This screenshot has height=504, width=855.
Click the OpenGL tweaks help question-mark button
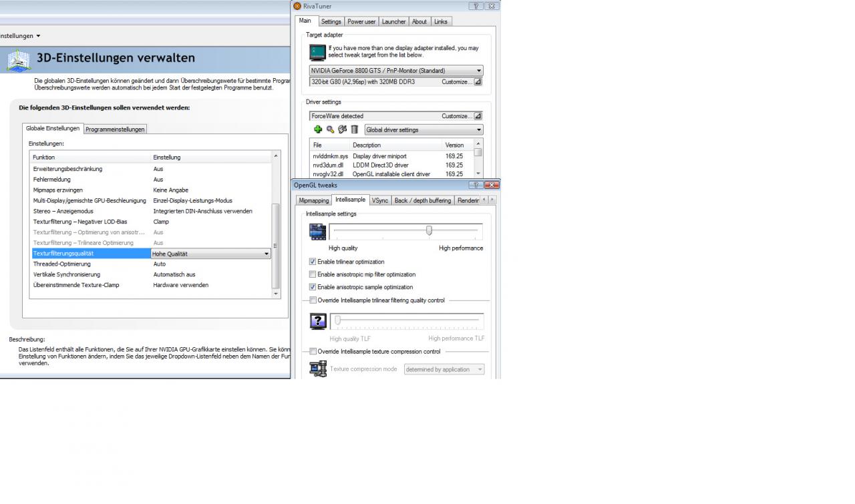point(476,185)
